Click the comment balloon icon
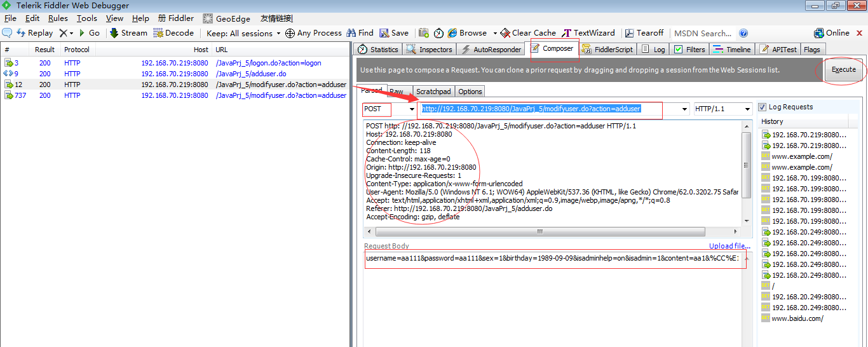868x347 pixels. tap(7, 33)
